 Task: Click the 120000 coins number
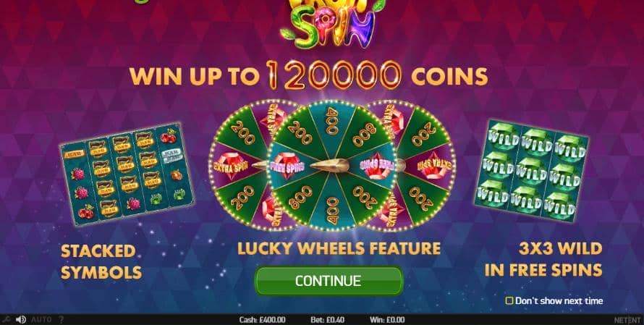(x=334, y=75)
